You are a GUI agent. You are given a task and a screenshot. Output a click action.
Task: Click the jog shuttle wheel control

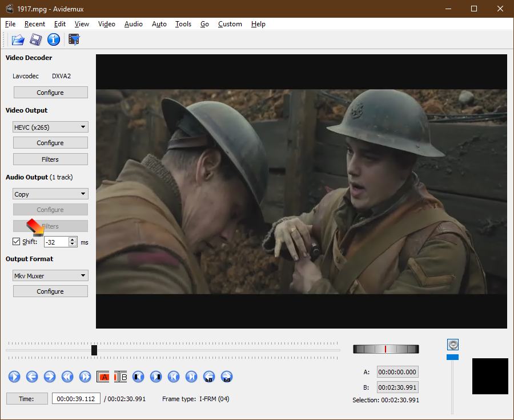click(386, 349)
